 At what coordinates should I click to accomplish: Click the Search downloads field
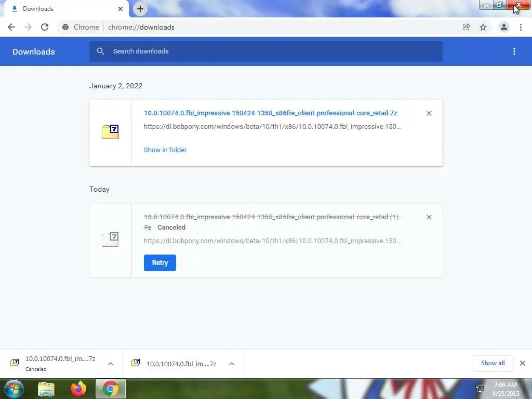[x=266, y=51]
